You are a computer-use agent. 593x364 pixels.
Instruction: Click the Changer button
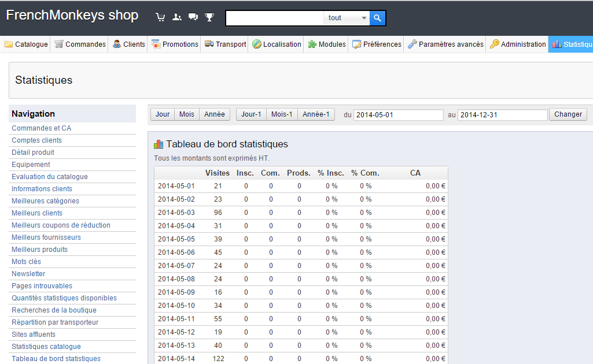click(568, 114)
